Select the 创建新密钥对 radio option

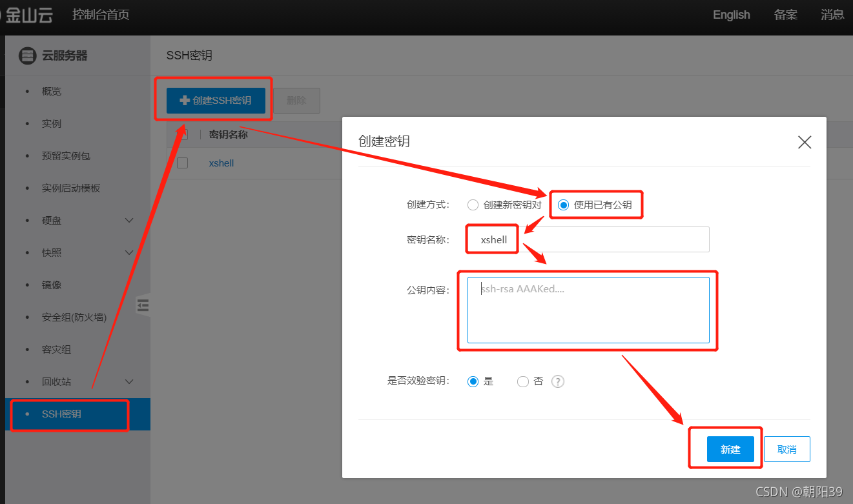(x=473, y=205)
